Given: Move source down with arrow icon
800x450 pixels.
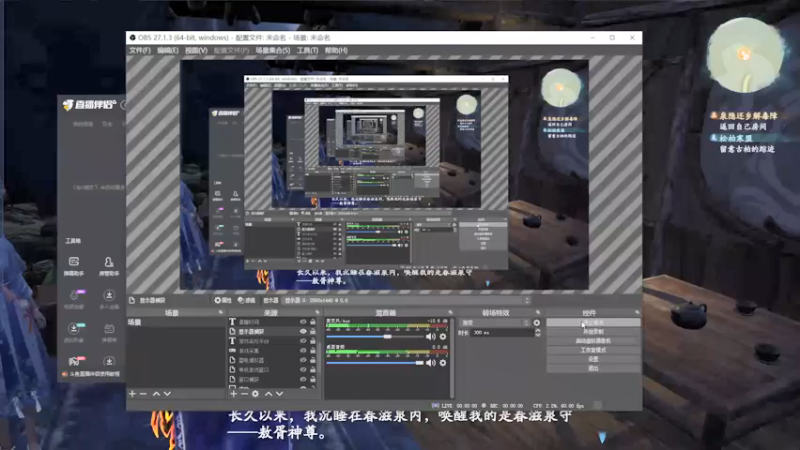Looking at the screenshot, I should [x=280, y=394].
